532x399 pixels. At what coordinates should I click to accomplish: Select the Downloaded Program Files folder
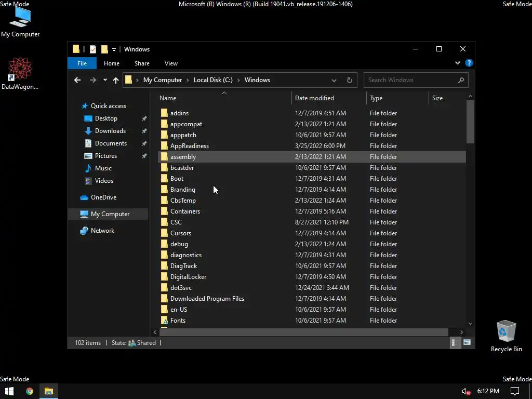pos(207,299)
